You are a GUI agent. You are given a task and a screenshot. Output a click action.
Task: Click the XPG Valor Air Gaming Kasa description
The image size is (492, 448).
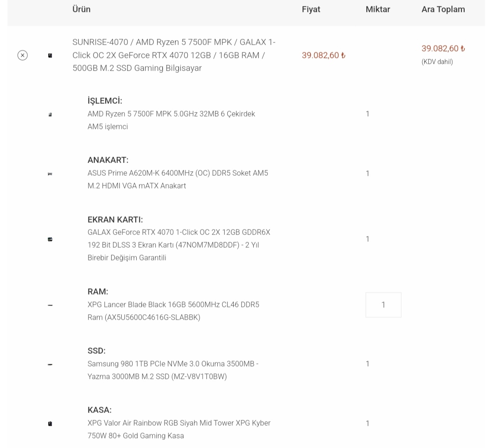click(179, 429)
